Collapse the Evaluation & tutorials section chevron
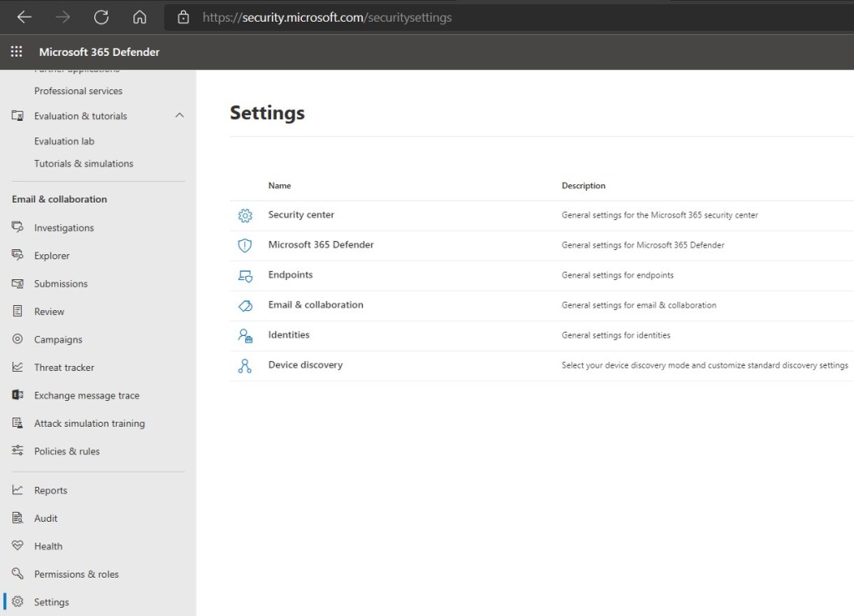The height and width of the screenshot is (616, 854). pyautogui.click(x=179, y=116)
